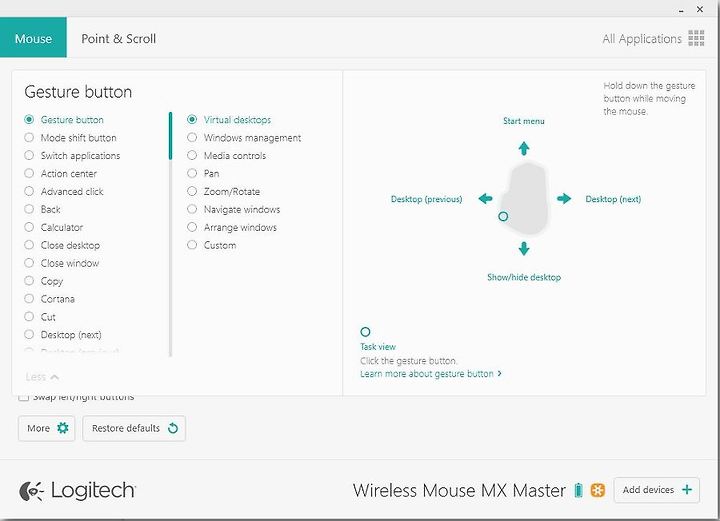
Task: Click the plus icon on Add devices
Action: [686, 490]
